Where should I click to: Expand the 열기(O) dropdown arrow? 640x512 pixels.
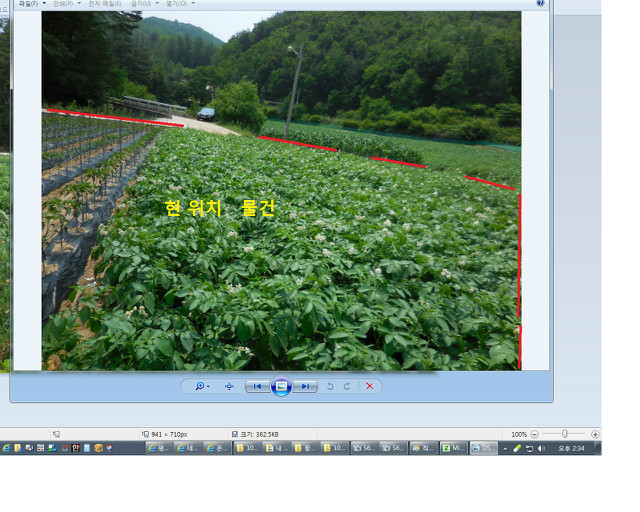tap(193, 3)
